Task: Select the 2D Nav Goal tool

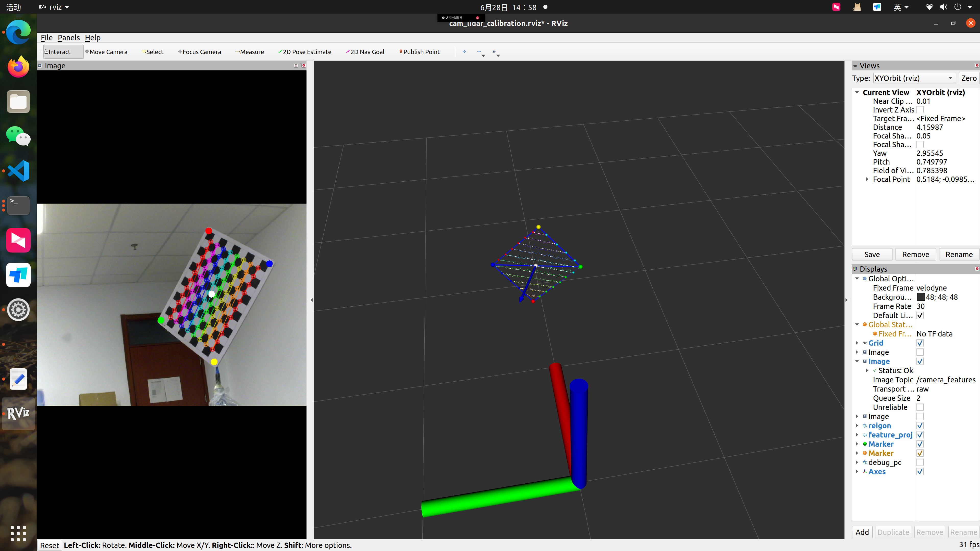Action: (365, 52)
